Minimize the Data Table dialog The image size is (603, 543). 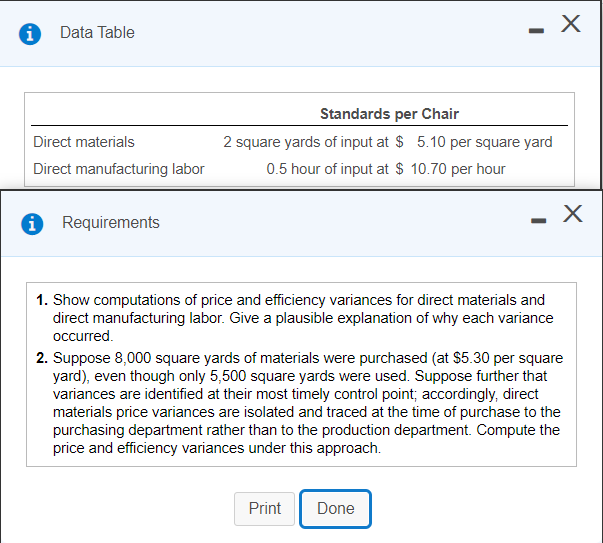(535, 32)
